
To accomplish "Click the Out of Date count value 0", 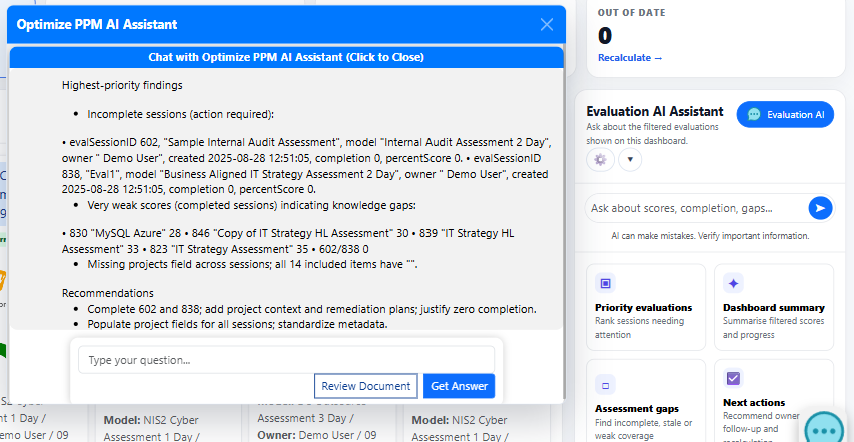I will click(605, 36).
